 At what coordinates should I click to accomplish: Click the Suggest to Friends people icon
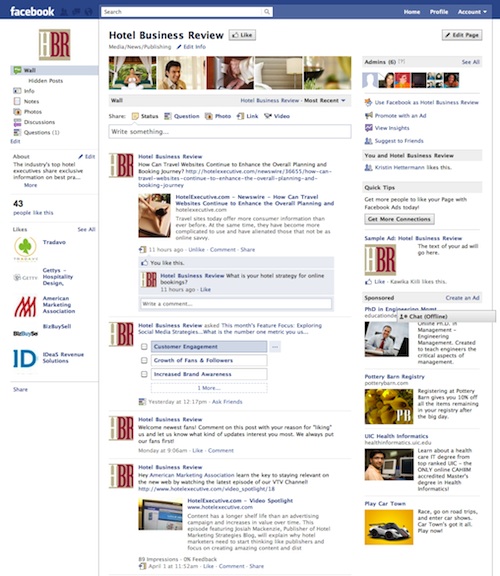[368, 141]
